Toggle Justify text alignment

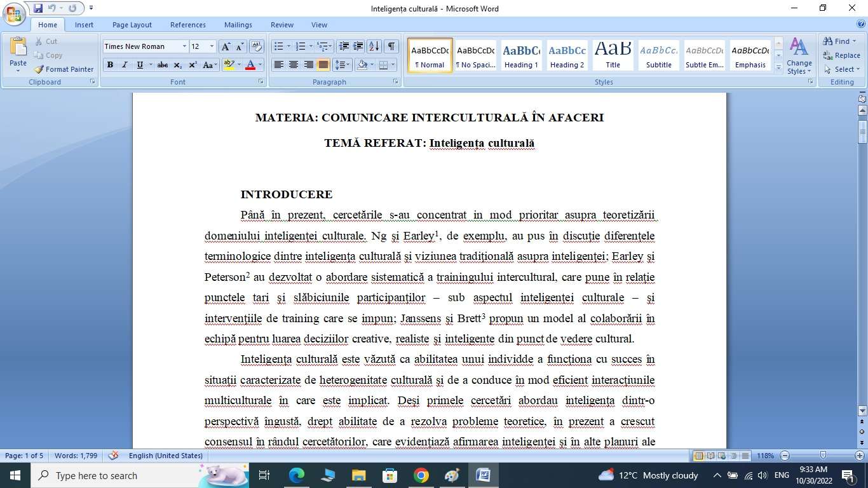(323, 65)
